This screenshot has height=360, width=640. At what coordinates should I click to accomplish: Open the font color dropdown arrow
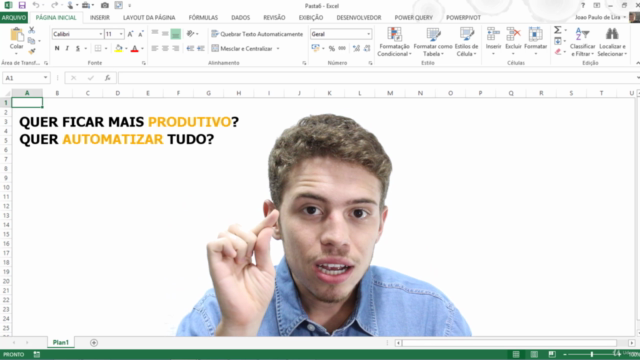142,49
